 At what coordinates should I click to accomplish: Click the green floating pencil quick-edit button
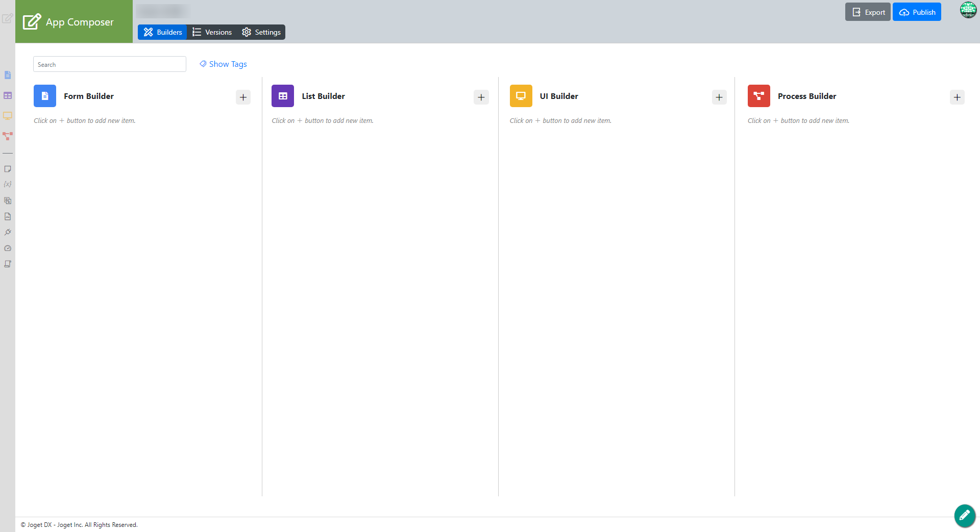coord(965,516)
